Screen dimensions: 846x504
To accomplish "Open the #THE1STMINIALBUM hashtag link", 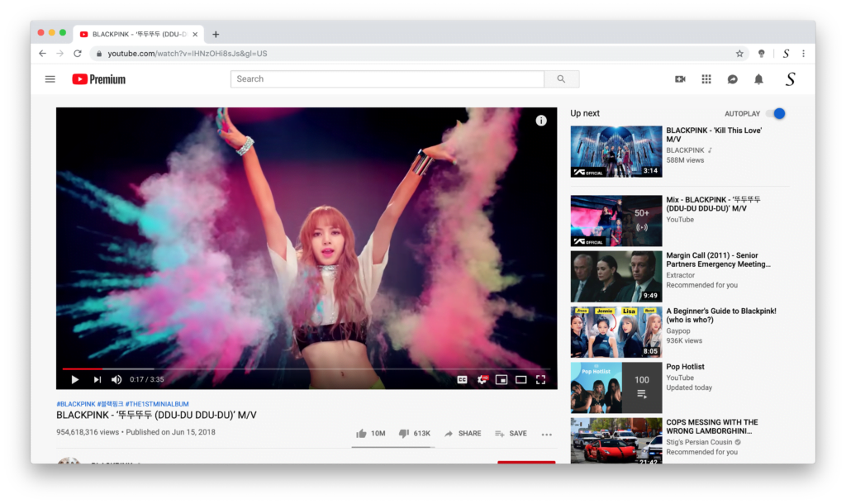I will [157, 404].
